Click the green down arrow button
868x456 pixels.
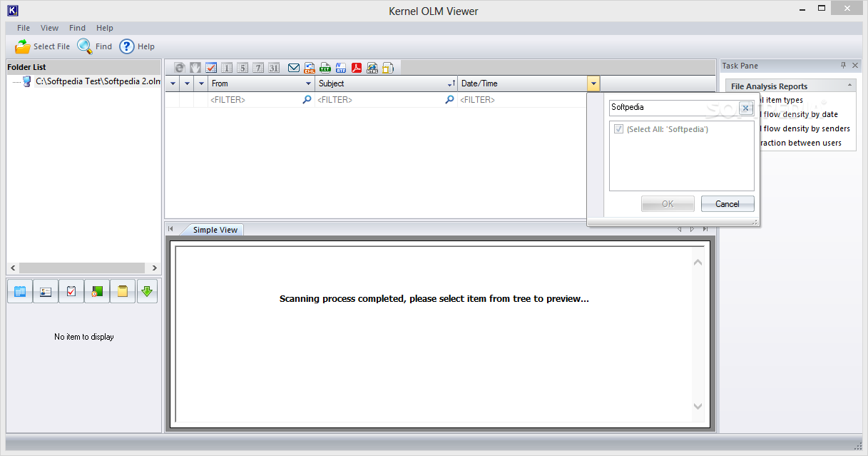coord(147,291)
